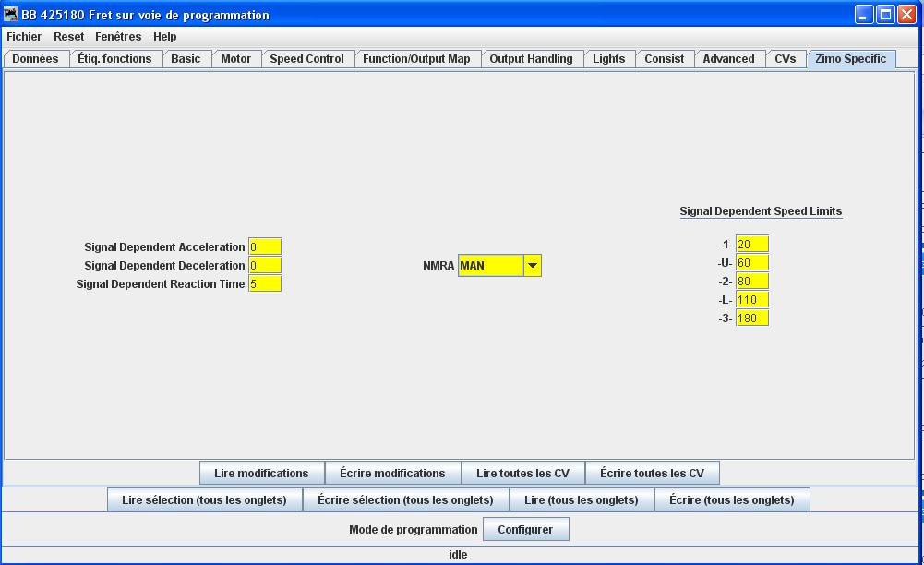This screenshot has height=565, width=924.
Task: Switch to the Basic tab
Action: coord(186,59)
